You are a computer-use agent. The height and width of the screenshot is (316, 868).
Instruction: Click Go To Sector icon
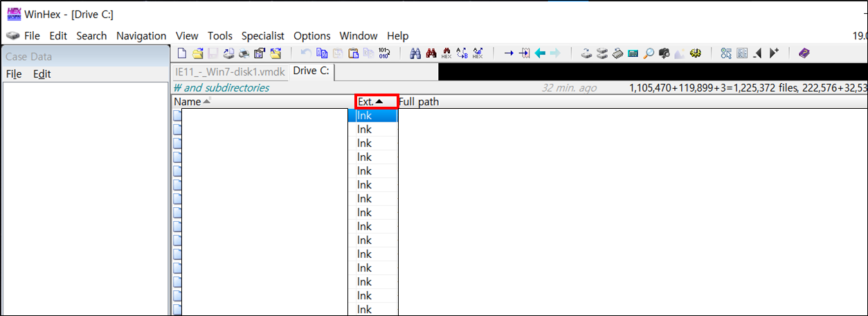click(525, 53)
